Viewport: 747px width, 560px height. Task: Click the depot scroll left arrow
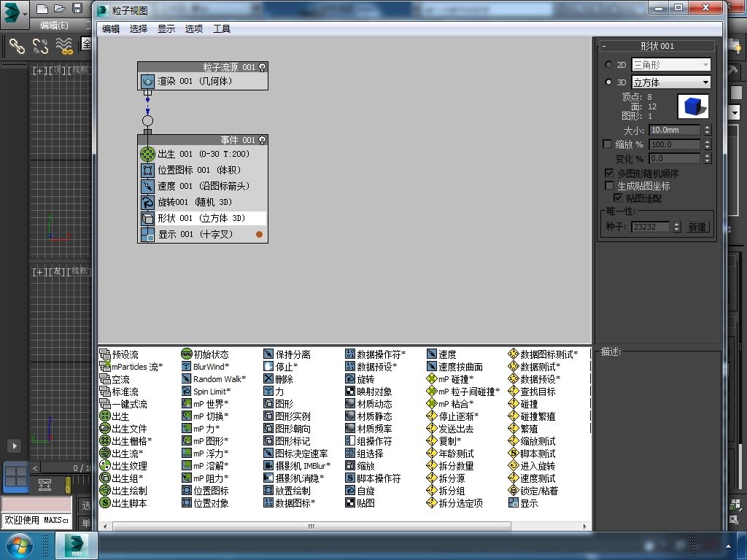(x=105, y=526)
